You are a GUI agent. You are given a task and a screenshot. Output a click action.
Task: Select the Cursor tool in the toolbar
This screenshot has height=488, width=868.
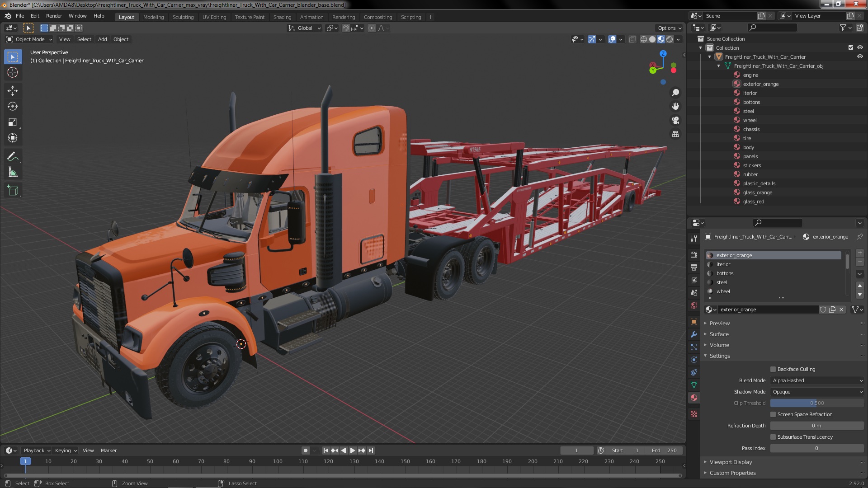point(13,73)
